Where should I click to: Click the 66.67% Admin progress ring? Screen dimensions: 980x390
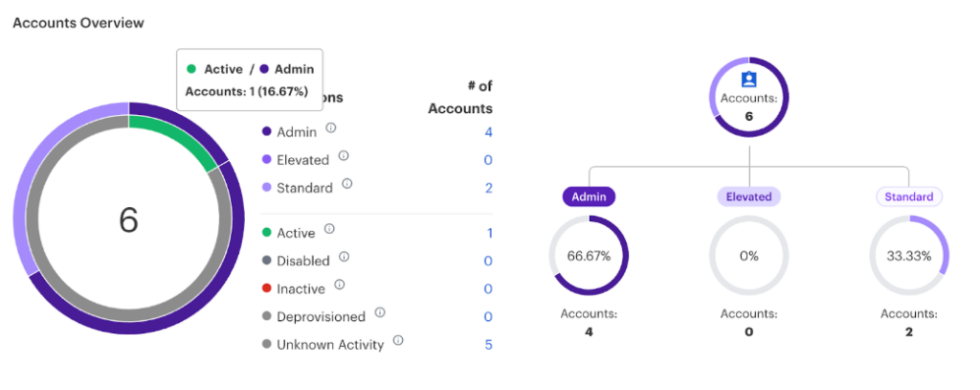589,256
